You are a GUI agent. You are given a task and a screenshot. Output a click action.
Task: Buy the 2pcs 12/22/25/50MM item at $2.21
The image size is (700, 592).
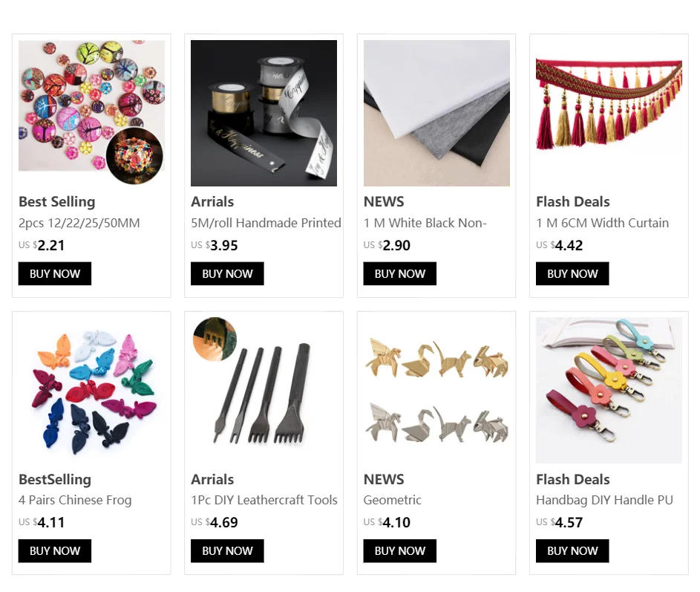click(x=55, y=273)
